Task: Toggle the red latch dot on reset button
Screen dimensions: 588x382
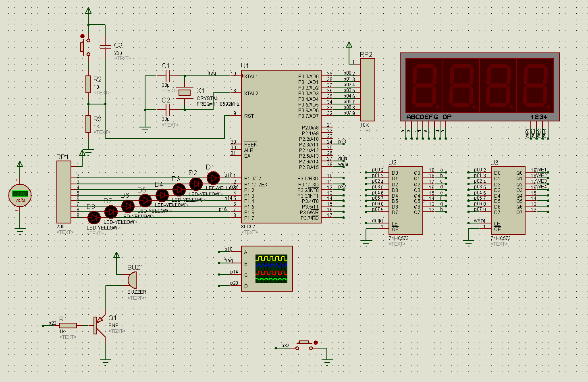Action: pyautogui.click(x=83, y=36)
